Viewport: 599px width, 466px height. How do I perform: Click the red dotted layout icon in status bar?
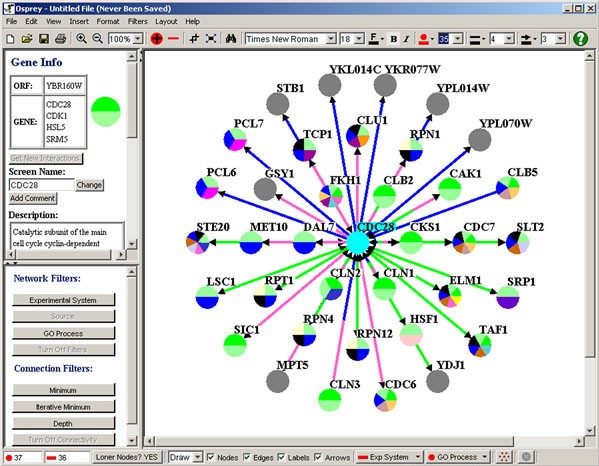coord(504,456)
